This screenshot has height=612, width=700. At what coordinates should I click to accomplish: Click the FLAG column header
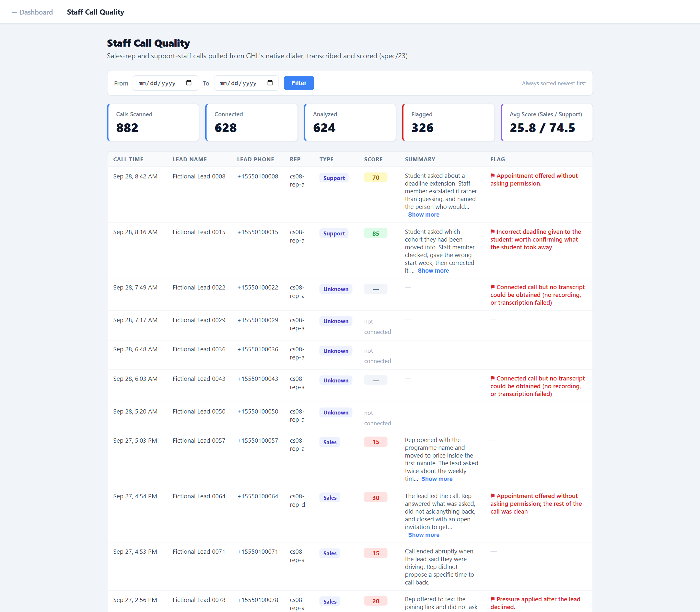click(498, 159)
